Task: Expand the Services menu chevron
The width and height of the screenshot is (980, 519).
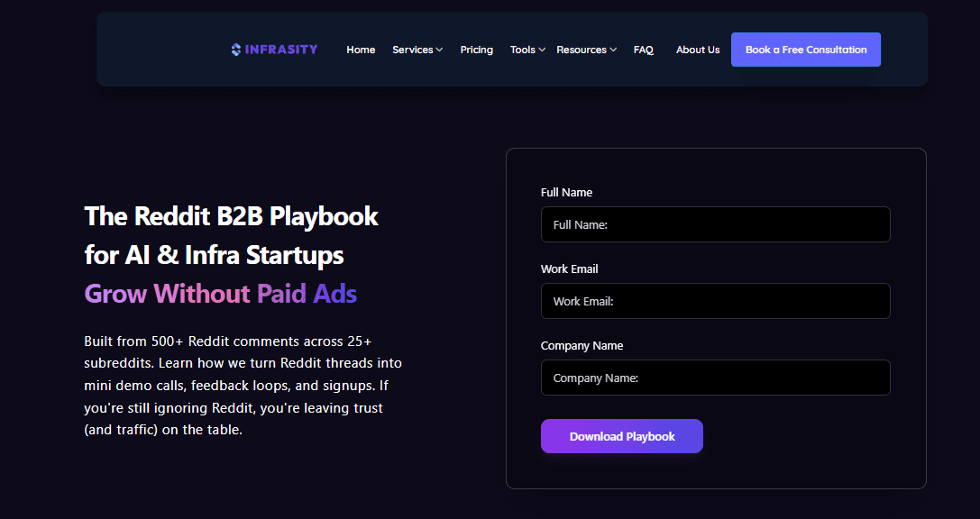Action: (x=439, y=50)
